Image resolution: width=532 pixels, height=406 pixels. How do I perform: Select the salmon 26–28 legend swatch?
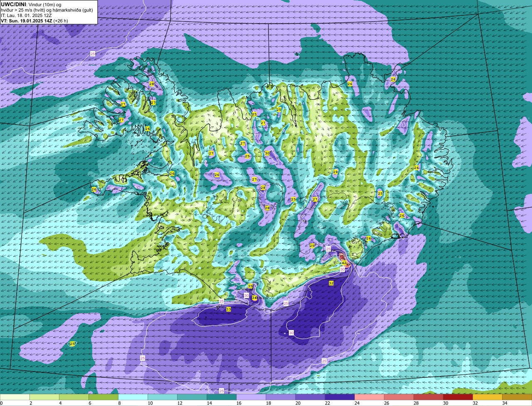tap(399, 397)
